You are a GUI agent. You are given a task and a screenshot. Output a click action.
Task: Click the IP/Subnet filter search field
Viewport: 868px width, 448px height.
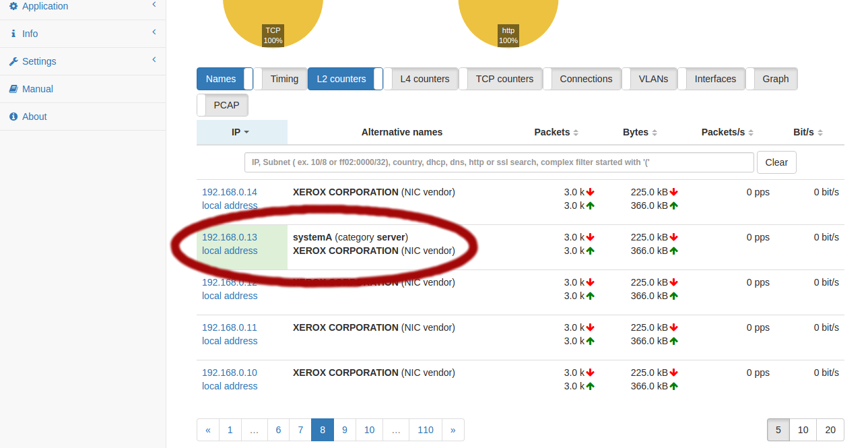pos(499,162)
